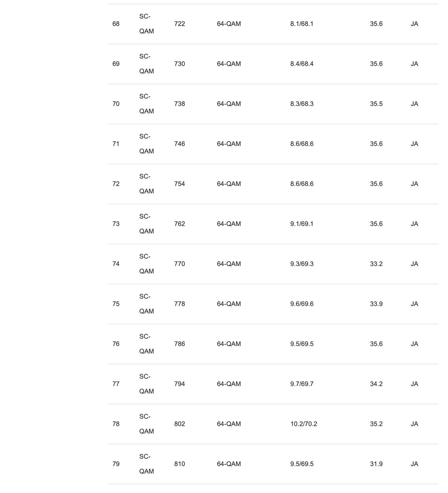Click the 10.2/70.2 power level cell

coord(304,424)
